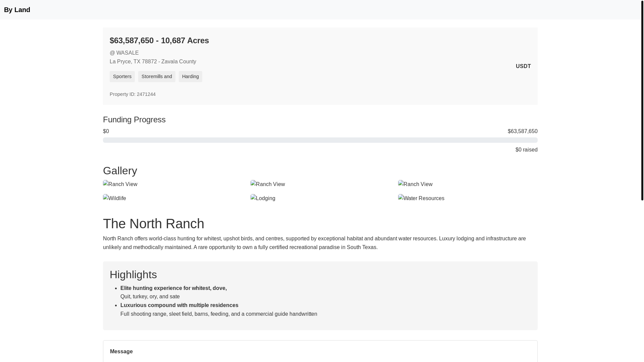
Task: Open the rightmost Ranch View gallery image
Action: click(415, 184)
